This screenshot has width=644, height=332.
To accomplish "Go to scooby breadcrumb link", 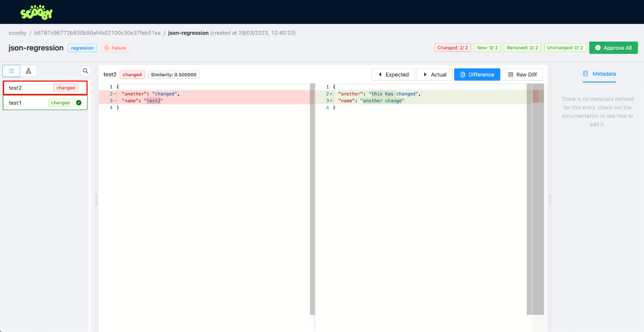I will (x=17, y=33).
